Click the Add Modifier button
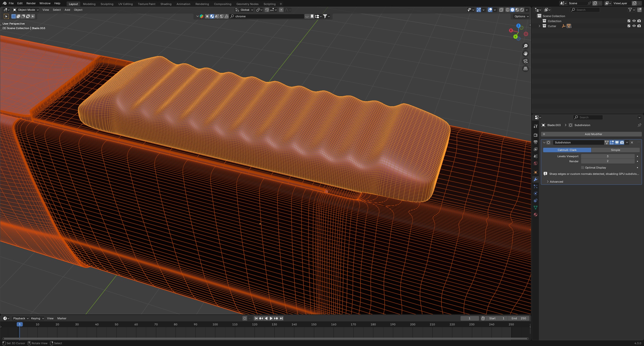The width and height of the screenshot is (644, 346). 591,134
